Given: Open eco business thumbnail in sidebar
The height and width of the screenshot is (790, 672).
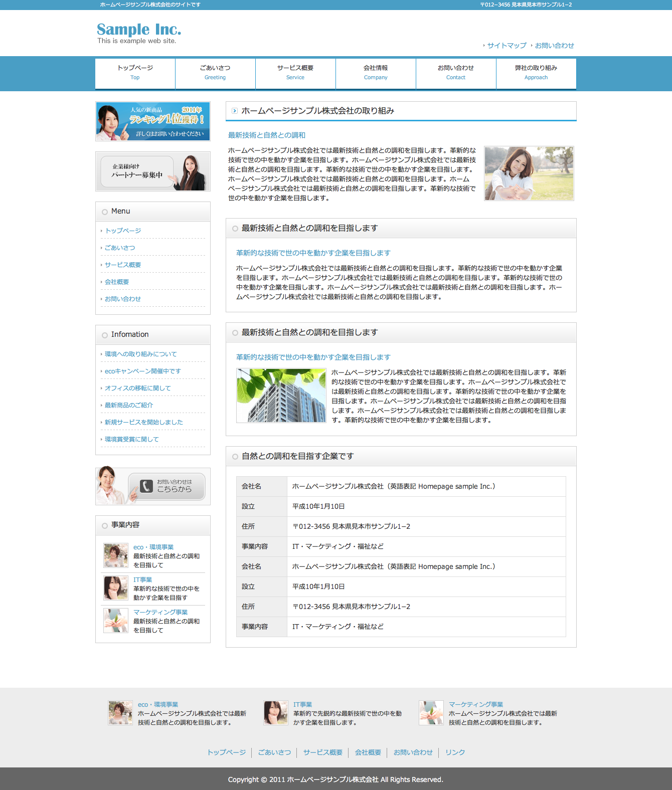Looking at the screenshot, I should point(116,555).
